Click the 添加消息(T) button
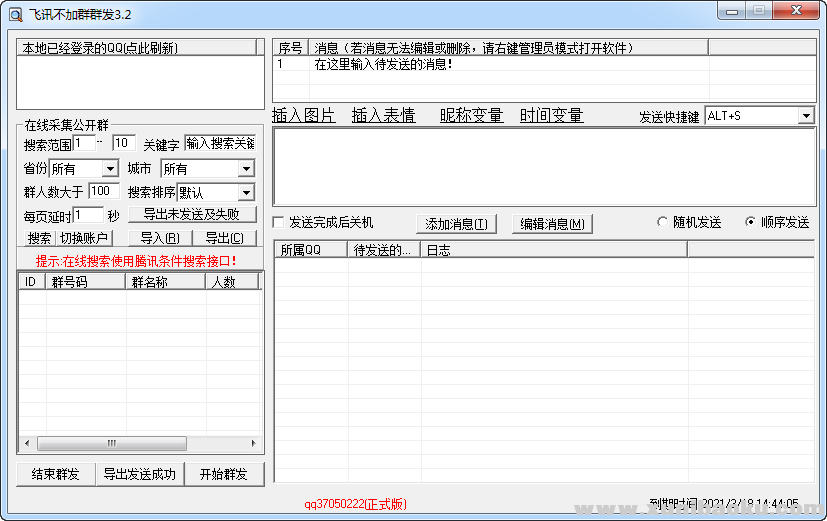 click(x=456, y=224)
